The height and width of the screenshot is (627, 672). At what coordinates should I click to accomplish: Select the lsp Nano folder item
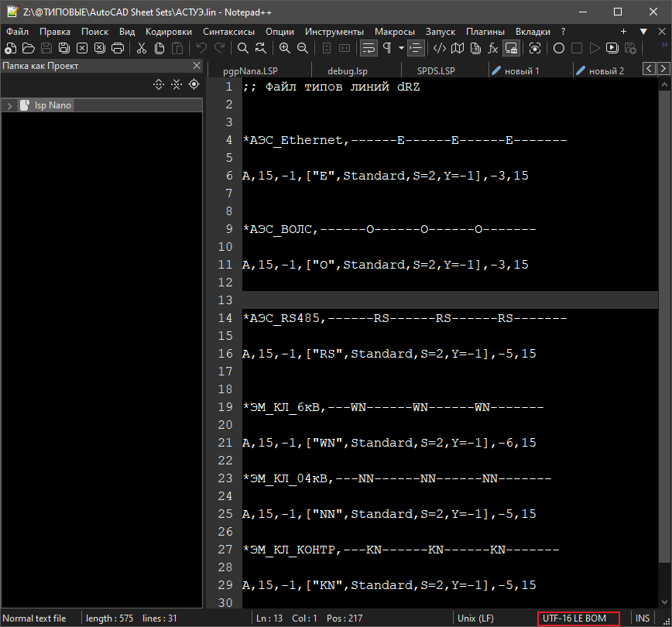click(53, 105)
